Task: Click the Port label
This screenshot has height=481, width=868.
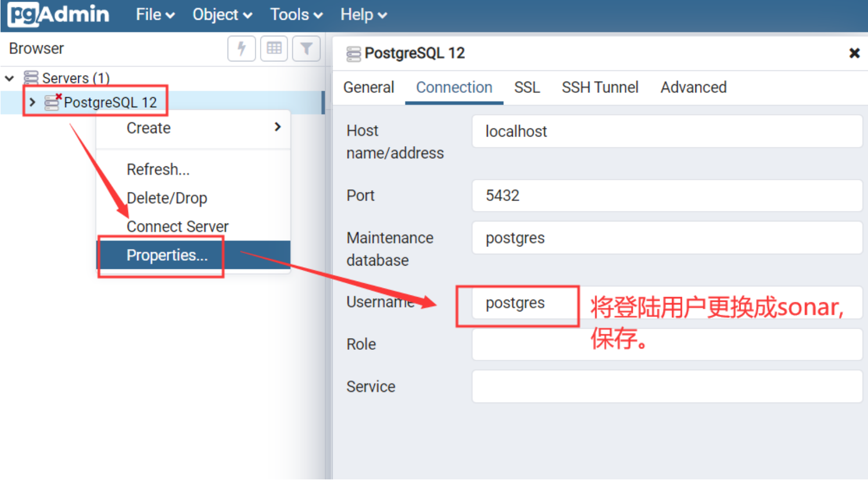Action: (x=360, y=196)
